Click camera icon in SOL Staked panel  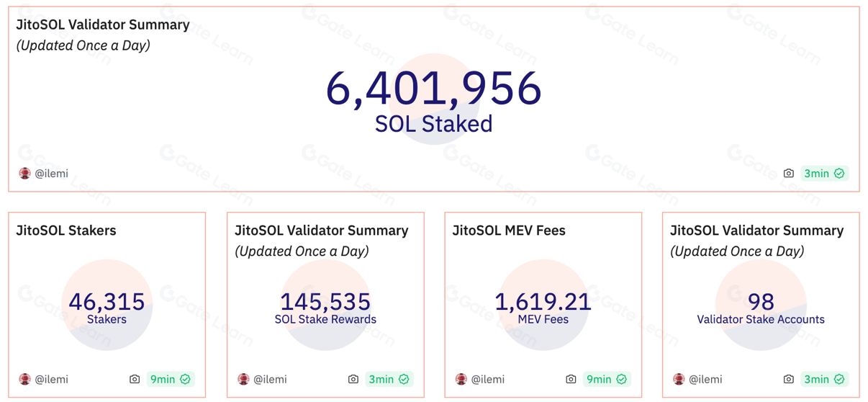point(789,174)
